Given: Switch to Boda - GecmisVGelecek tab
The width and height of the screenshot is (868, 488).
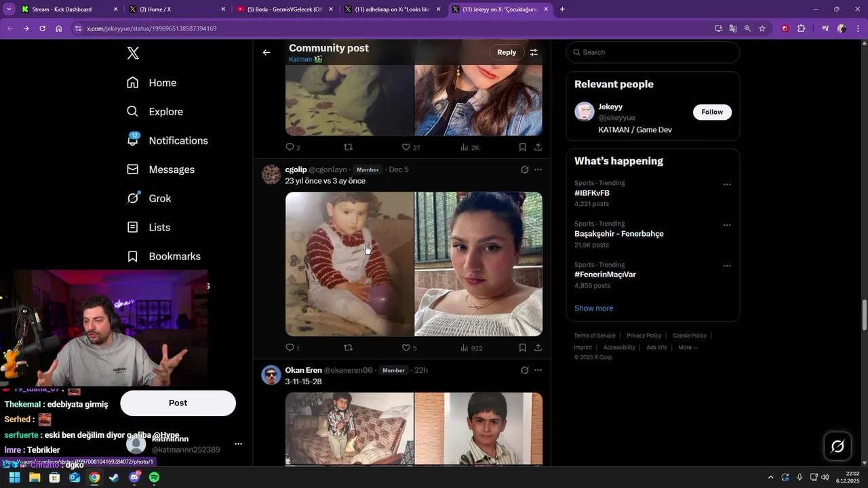Looking at the screenshot, I should pos(285,9).
